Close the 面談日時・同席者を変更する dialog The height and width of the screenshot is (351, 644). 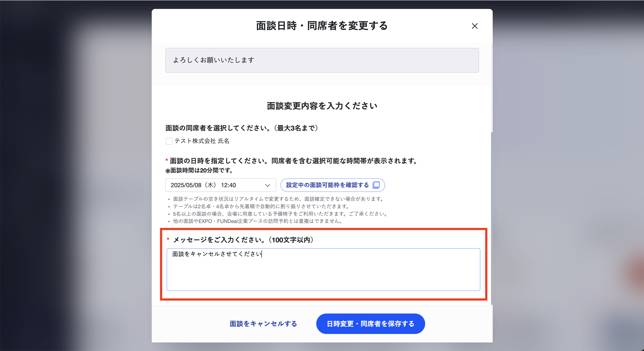click(x=475, y=26)
